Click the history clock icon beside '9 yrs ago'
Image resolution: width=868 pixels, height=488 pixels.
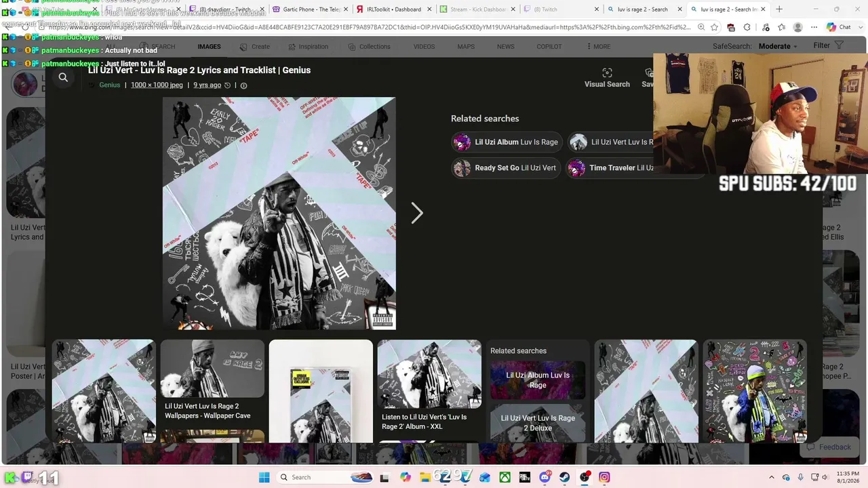pos(228,85)
